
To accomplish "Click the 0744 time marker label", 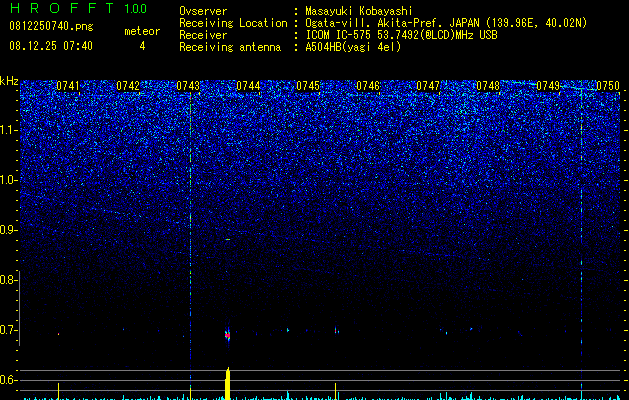I will pyautogui.click(x=248, y=86).
